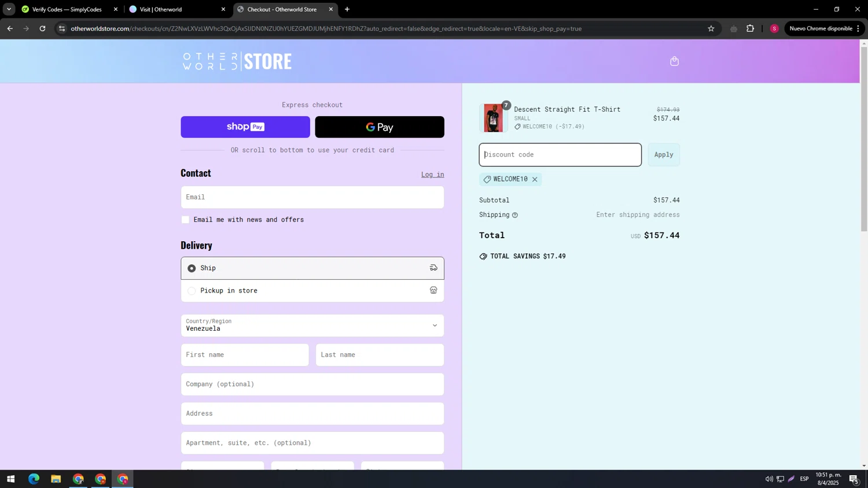This screenshot has width=868, height=488.
Task: Go back using the browser back arrow
Action: (x=10, y=28)
